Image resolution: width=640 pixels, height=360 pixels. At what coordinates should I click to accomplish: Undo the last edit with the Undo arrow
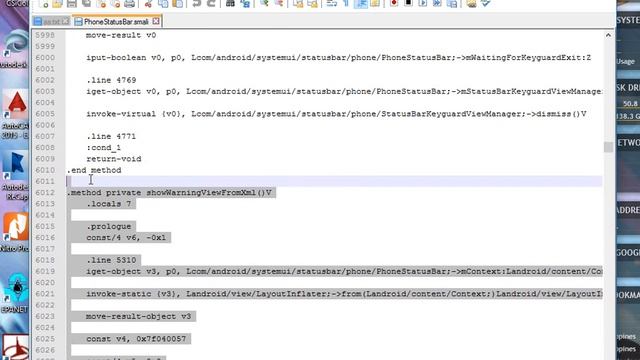tap(197, 4)
